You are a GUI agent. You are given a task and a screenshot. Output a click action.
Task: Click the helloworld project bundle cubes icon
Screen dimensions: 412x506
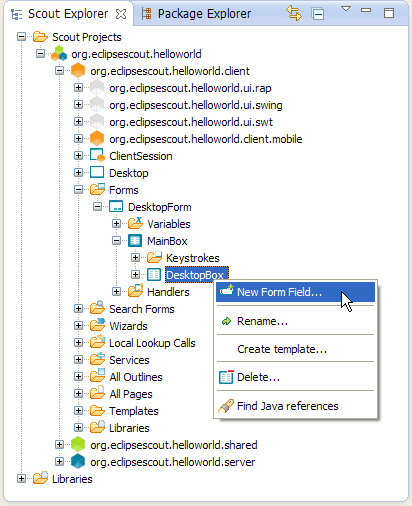59,53
